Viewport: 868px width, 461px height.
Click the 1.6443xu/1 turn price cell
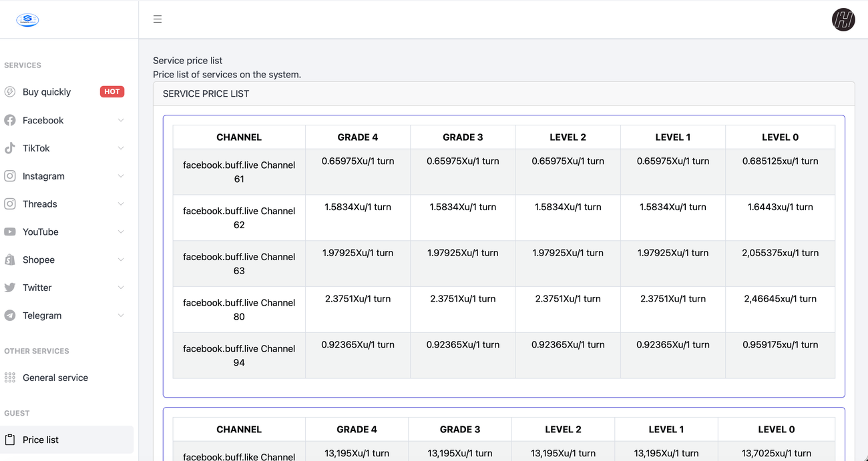(780, 218)
